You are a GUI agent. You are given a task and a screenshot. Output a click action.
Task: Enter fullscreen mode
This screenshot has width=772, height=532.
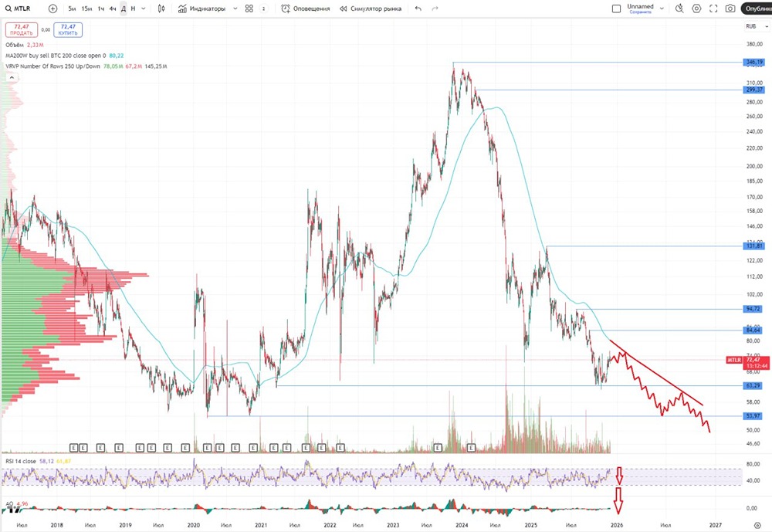[713, 8]
